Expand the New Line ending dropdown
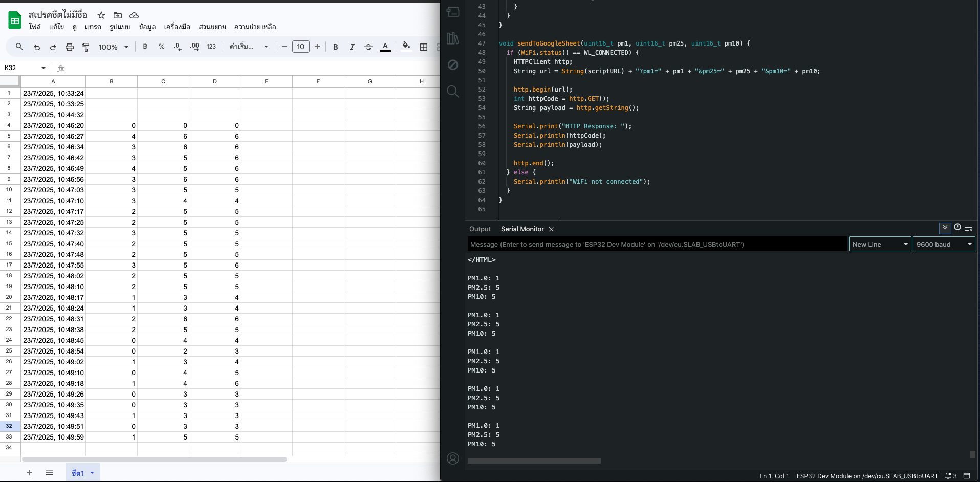Screen dimensions: 980x482 (880, 244)
